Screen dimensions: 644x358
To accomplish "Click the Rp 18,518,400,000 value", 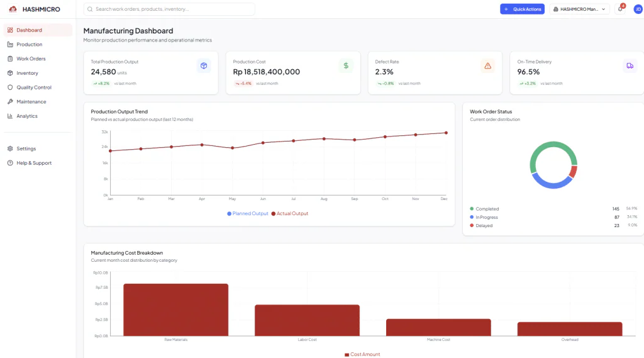I will pyautogui.click(x=267, y=72).
